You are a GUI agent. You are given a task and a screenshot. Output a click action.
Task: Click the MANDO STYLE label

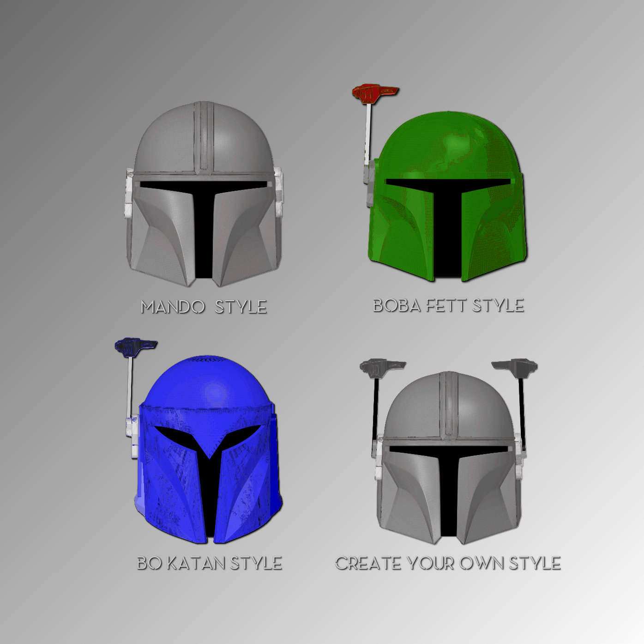tap(204, 307)
